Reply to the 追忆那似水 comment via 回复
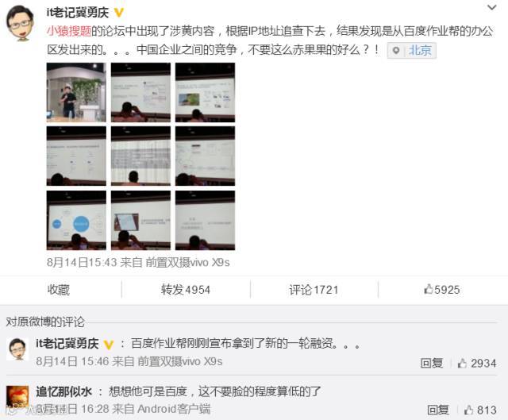The width and height of the screenshot is (508, 420). 438,410
